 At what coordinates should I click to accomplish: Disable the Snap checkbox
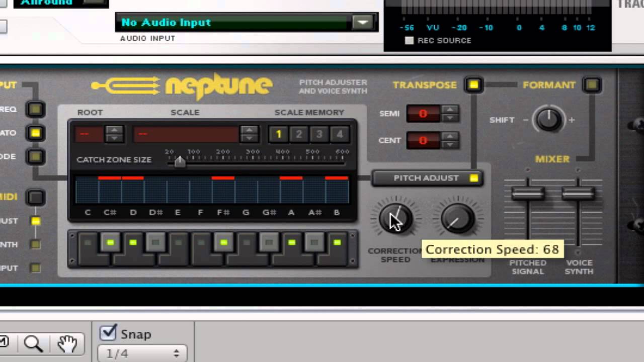(108, 333)
